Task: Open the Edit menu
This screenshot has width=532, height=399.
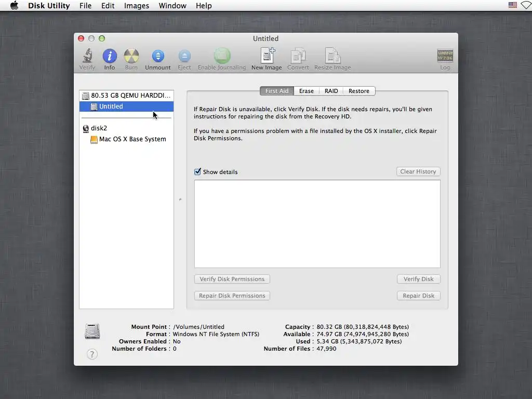Action: pos(108,5)
